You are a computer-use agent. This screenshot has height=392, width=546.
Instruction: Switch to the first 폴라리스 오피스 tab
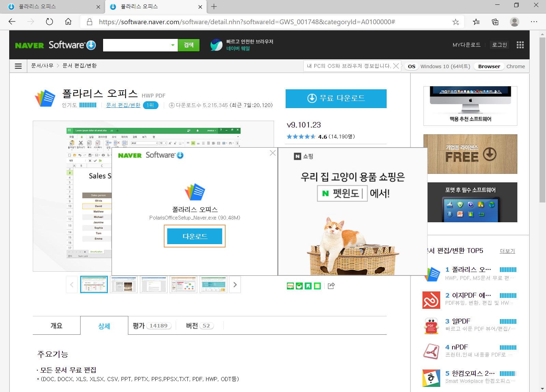tap(53, 6)
